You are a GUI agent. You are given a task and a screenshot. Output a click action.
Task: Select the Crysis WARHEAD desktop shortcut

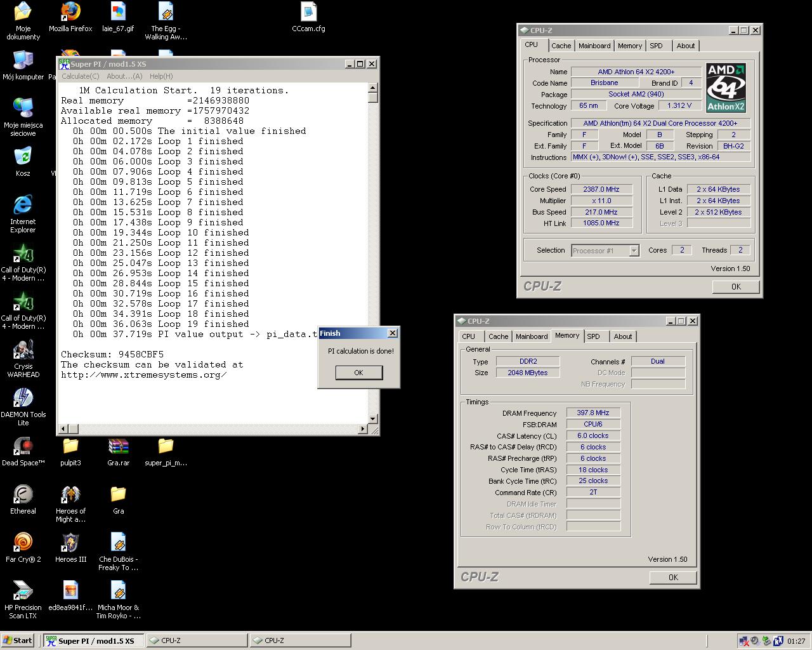pyautogui.click(x=23, y=350)
